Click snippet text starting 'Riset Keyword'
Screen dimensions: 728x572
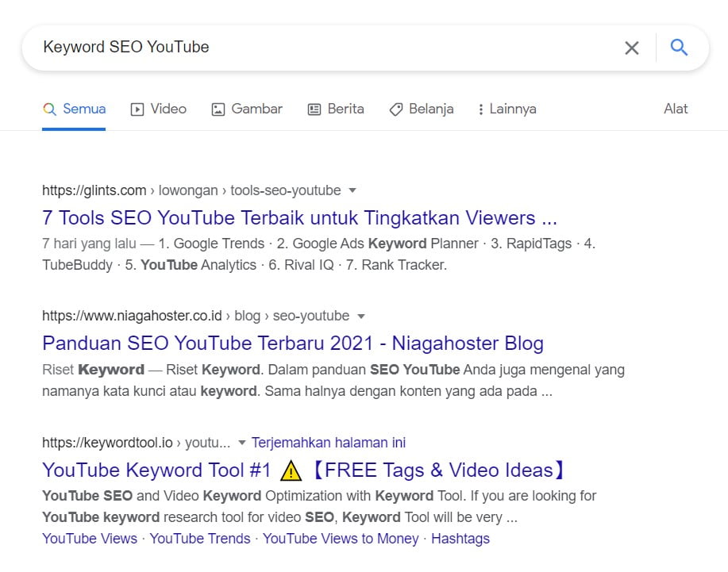point(333,380)
